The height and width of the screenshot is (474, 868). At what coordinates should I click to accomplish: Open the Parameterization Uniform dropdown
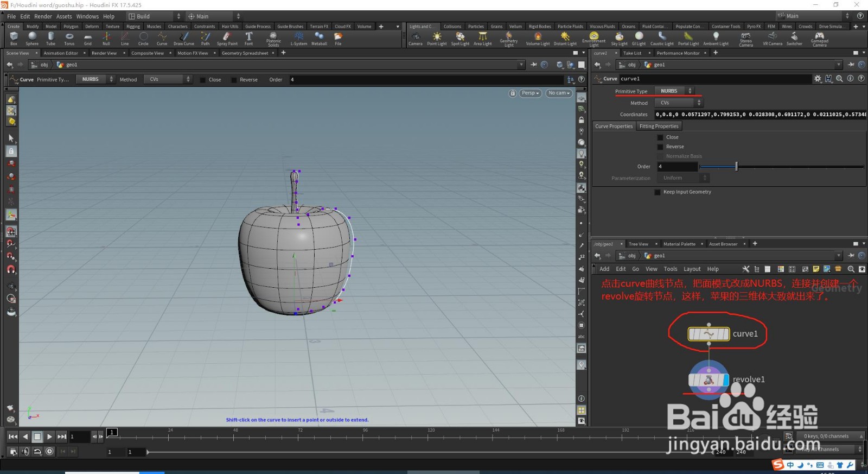tap(683, 178)
